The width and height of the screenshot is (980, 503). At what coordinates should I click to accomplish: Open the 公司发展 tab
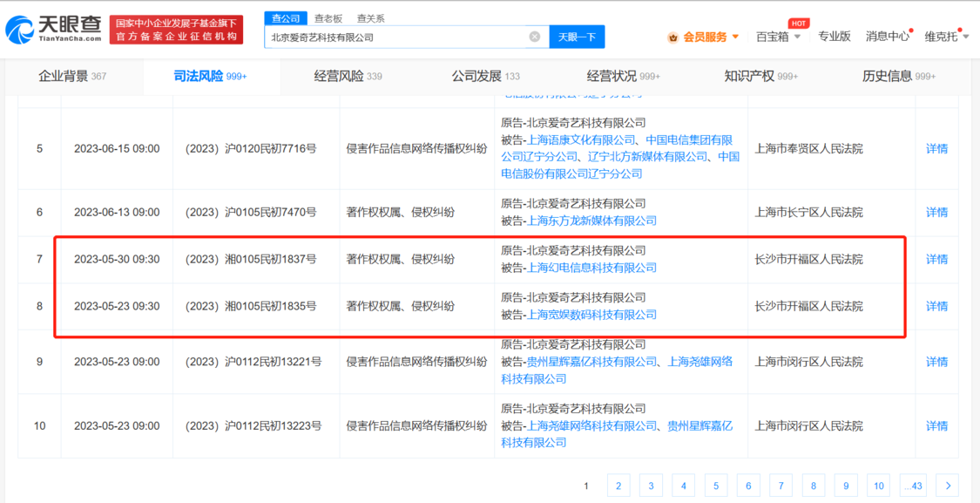pyautogui.click(x=485, y=77)
